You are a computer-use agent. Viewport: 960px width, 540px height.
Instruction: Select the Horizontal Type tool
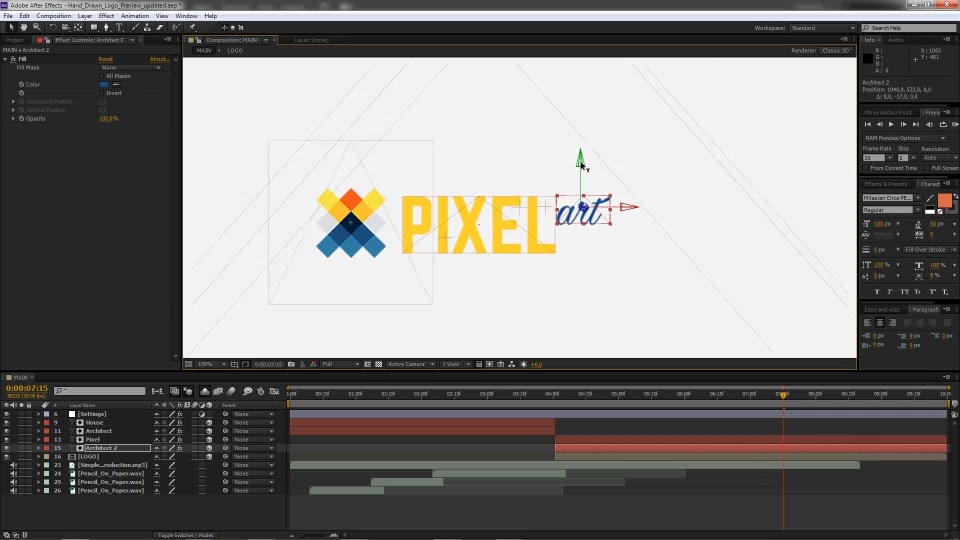[119, 28]
